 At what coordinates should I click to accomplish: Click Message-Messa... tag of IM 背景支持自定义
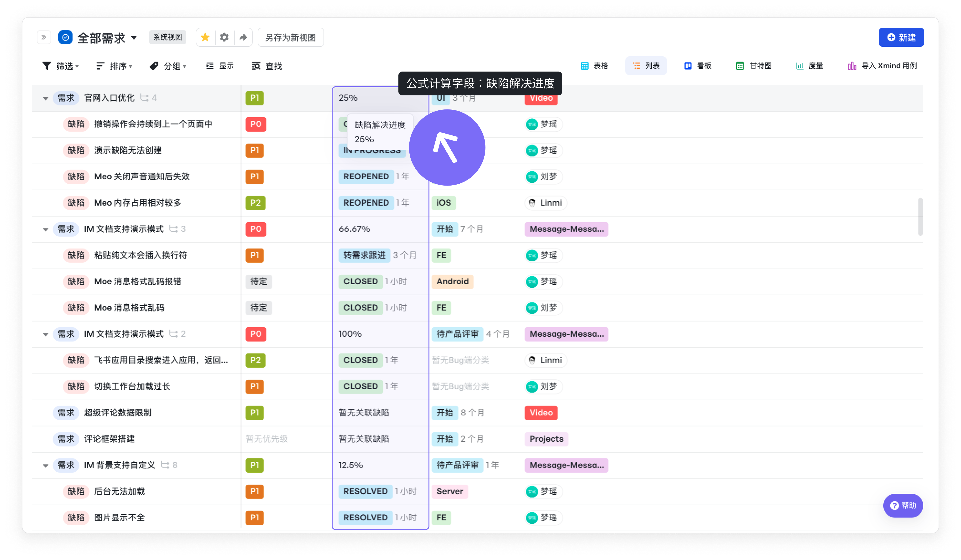566,465
